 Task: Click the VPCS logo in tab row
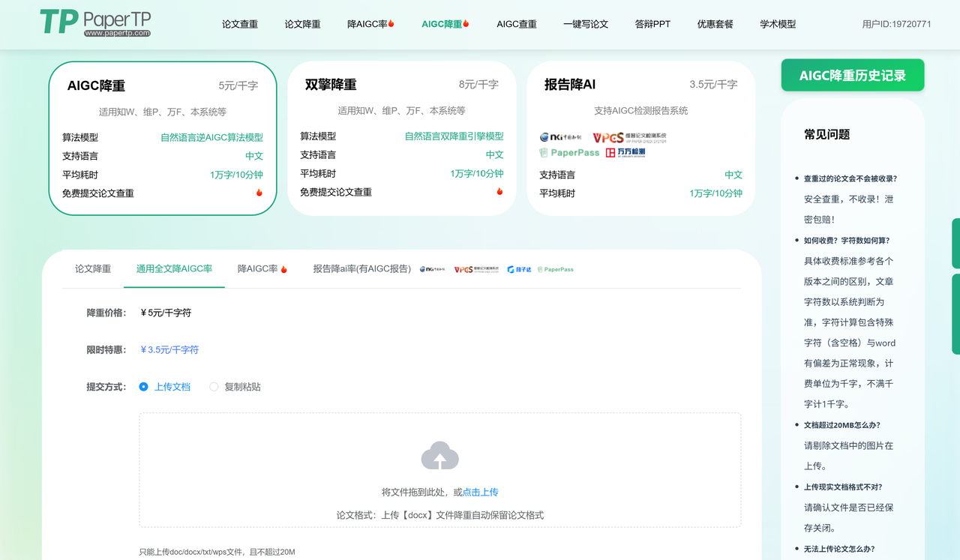[476, 269]
